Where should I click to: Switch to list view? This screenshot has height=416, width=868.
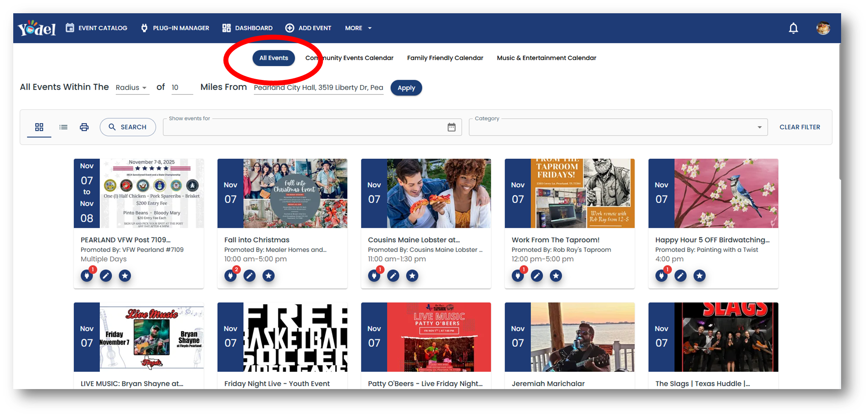(63, 127)
